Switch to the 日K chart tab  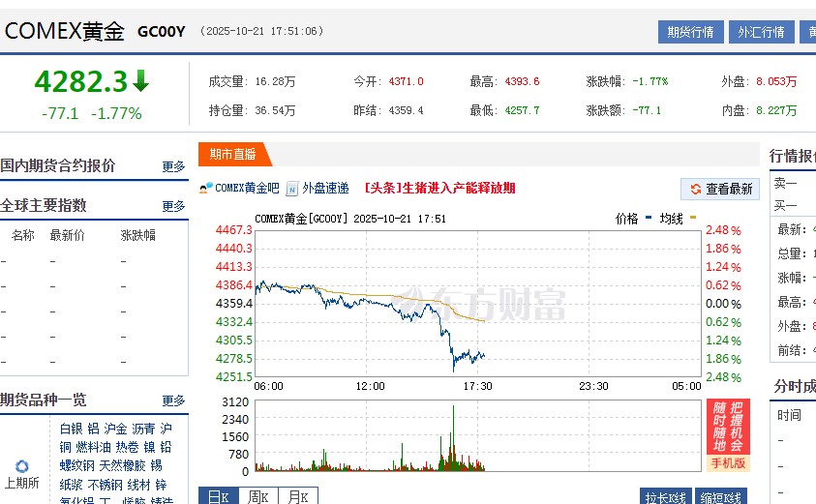point(218,496)
